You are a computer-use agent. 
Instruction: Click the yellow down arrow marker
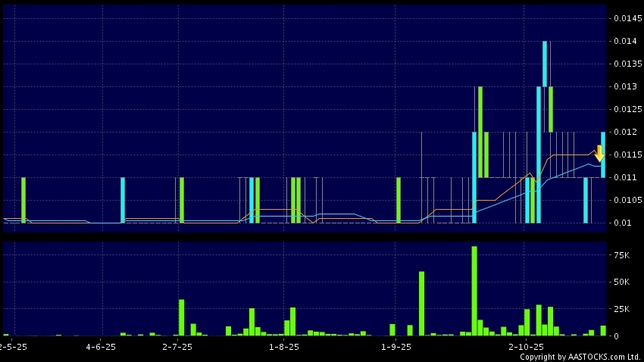pos(599,154)
